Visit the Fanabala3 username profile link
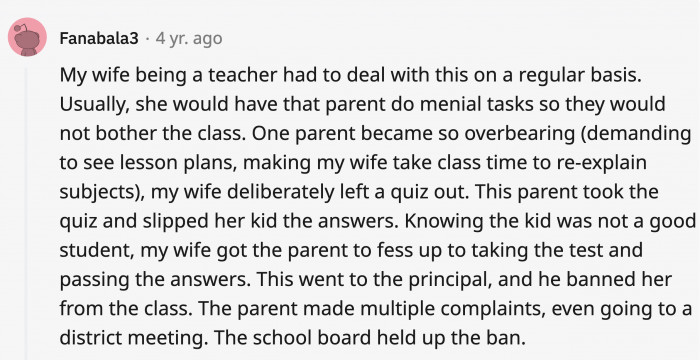The height and width of the screenshot is (360, 700). point(99,39)
